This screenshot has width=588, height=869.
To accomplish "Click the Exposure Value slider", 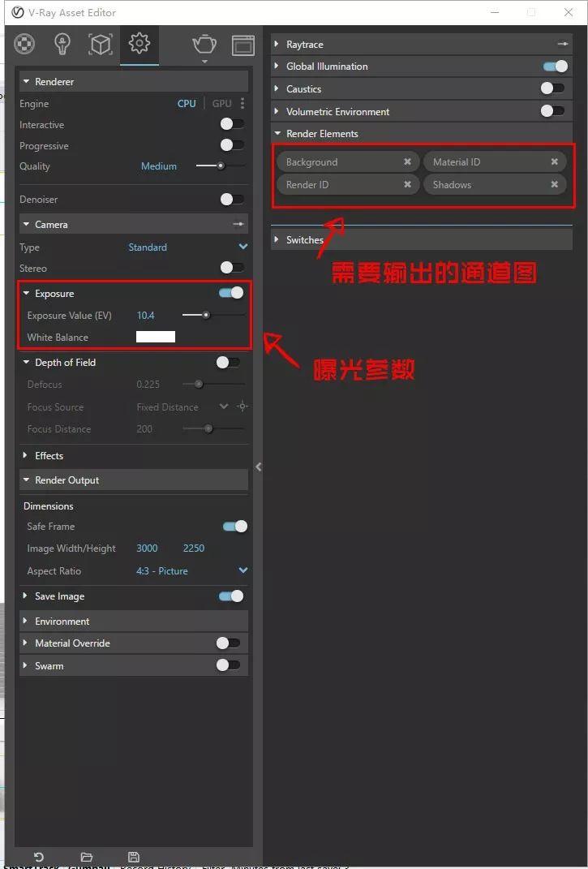I will point(213,315).
